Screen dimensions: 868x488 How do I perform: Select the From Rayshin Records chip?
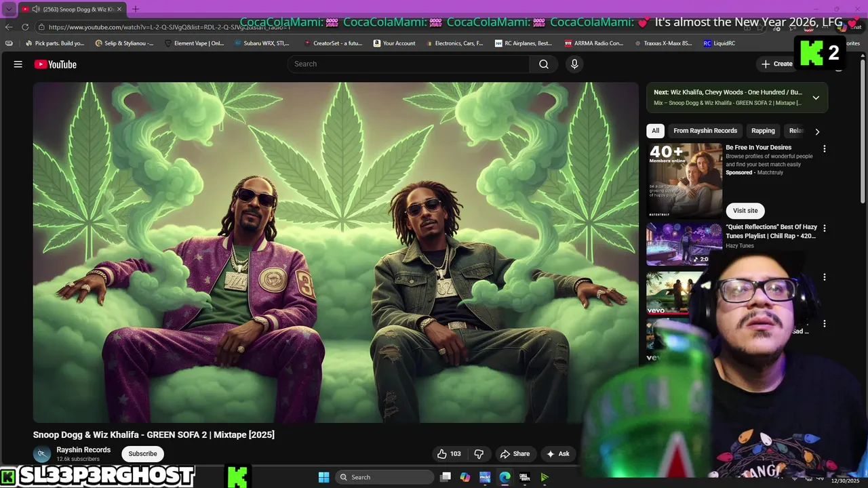tap(705, 131)
